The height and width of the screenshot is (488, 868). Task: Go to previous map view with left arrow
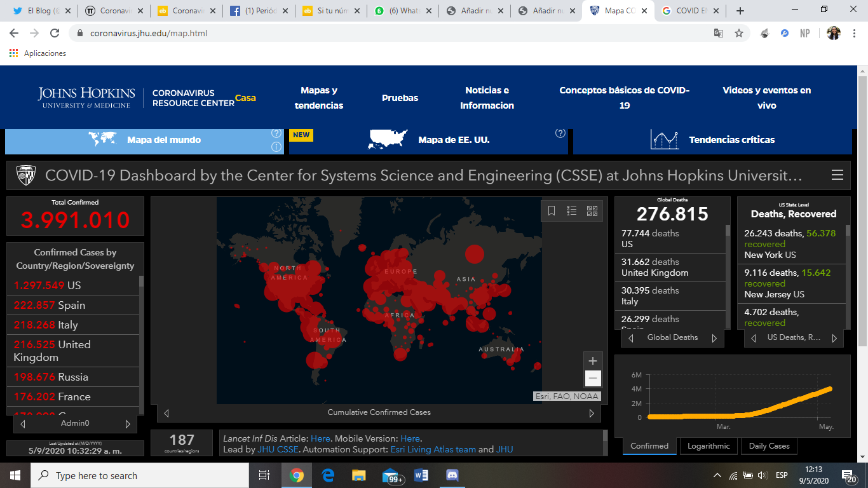coord(166,413)
